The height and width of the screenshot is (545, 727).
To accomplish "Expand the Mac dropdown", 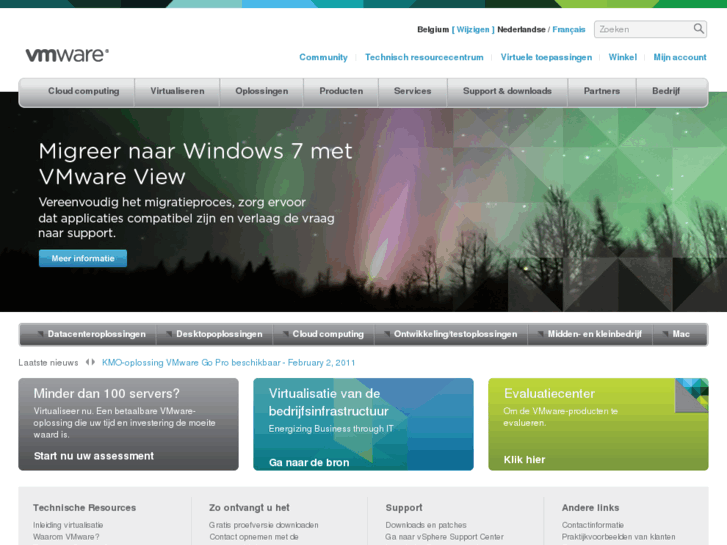I will [676, 334].
